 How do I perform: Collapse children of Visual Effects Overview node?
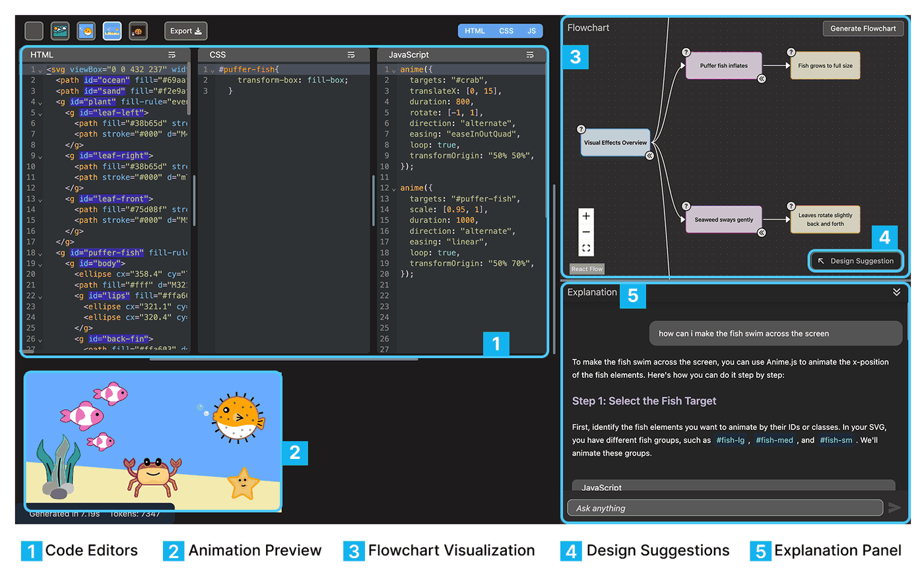pyautogui.click(x=649, y=156)
